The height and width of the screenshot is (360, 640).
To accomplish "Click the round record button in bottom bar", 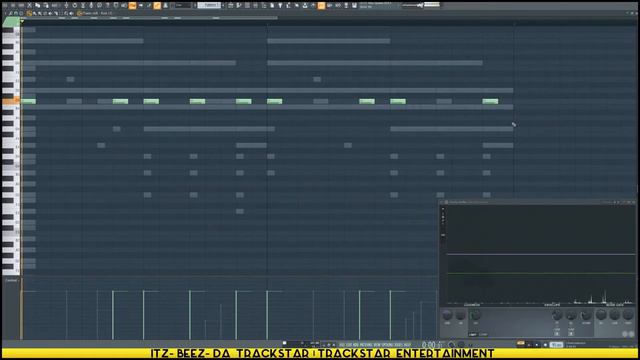I will click(x=545, y=345).
